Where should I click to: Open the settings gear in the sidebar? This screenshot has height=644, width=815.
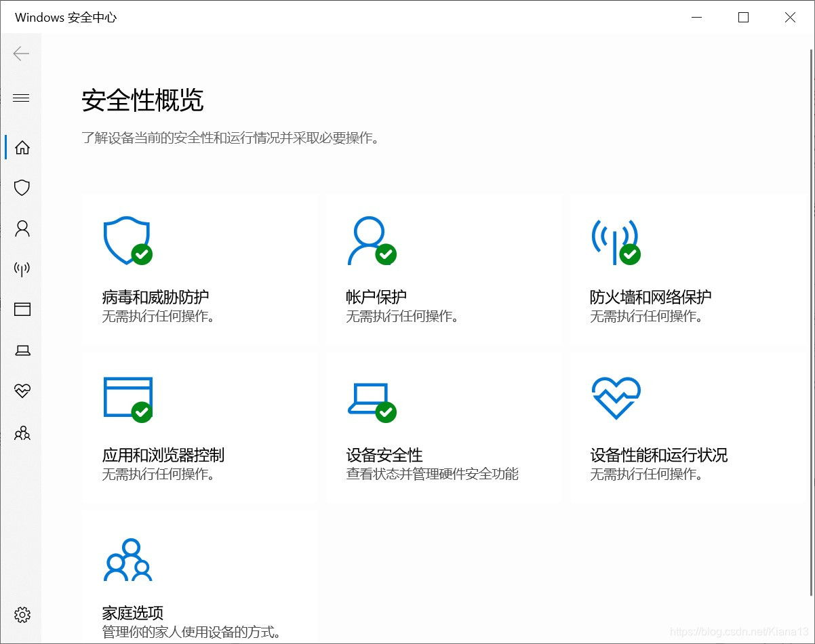pyautogui.click(x=22, y=615)
